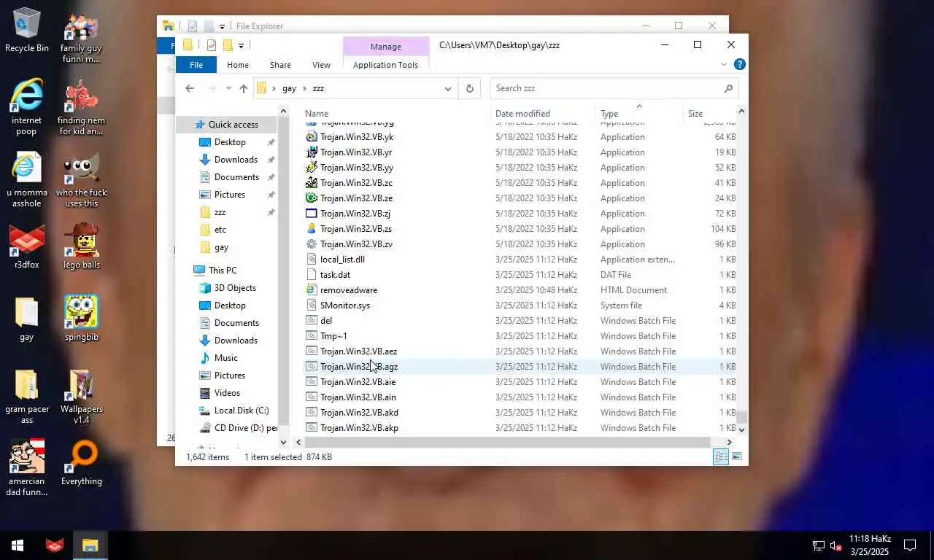Click the Properties quick access toolbar icon
The height and width of the screenshot is (560, 934).
point(211,45)
